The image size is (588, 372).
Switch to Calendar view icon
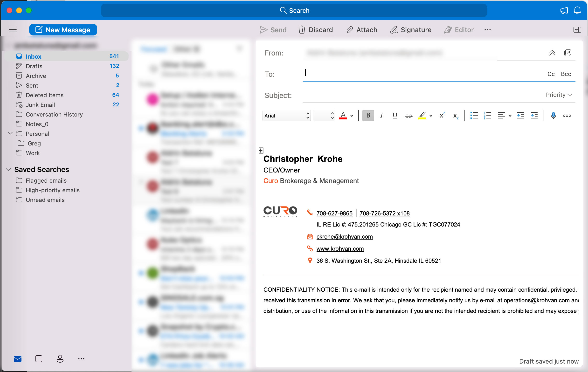point(39,358)
